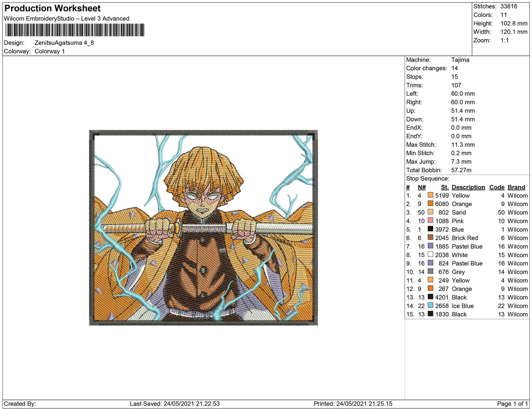Click the Color changes value '14'
Viewport: 532px width, 409px height.
point(455,68)
